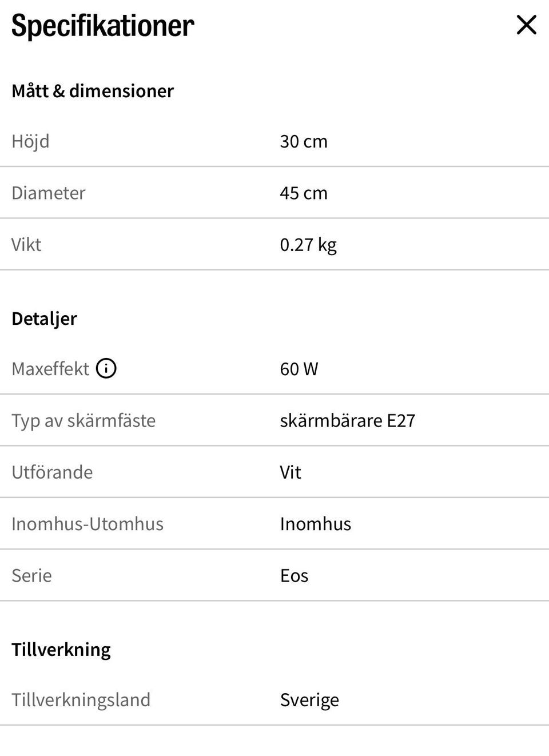Click the Vikt label

point(26,244)
